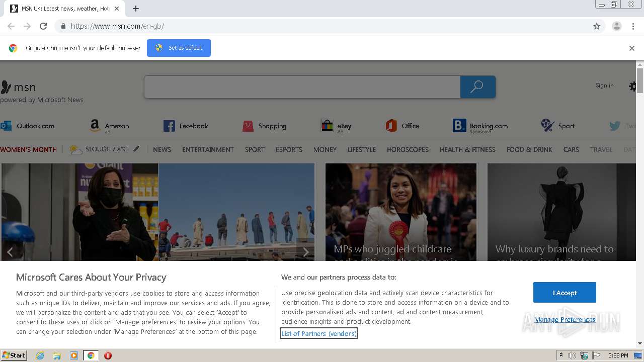The height and width of the screenshot is (362, 644).
Task: Launch Internet Explorer from taskbar
Action: 40,355
